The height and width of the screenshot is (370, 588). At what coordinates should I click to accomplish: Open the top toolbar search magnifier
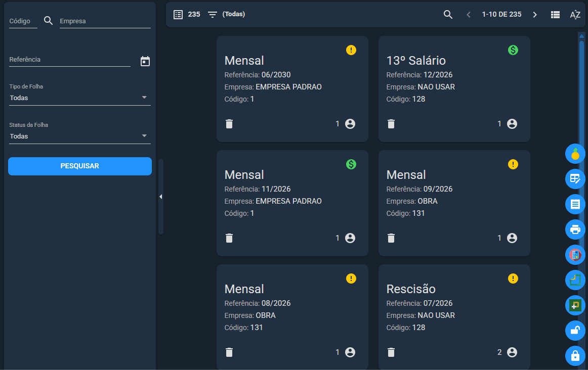pos(448,15)
